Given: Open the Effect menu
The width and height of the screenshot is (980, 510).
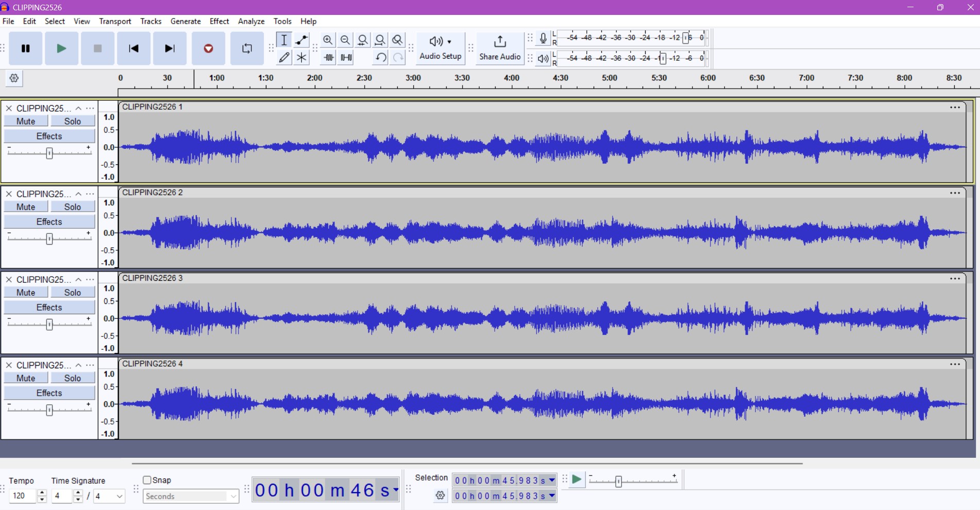Looking at the screenshot, I should [x=219, y=21].
